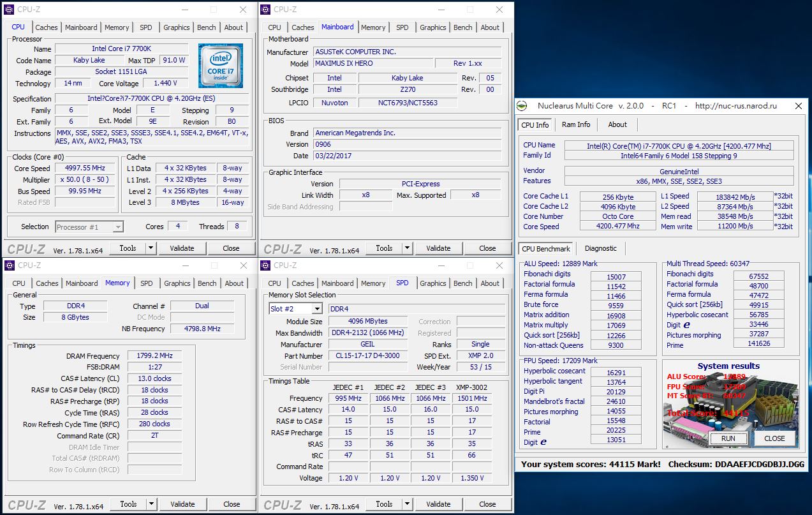The image size is (812, 515).
Task: Switch to the Caches tab in the top-left CPU-Z window
Action: [x=47, y=27]
